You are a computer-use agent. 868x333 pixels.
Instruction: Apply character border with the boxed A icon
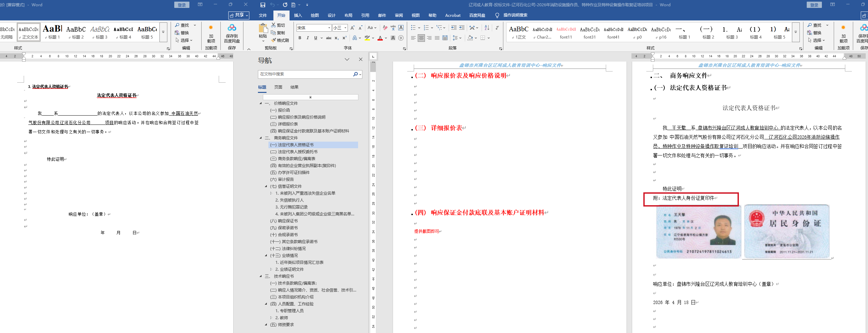click(x=401, y=28)
